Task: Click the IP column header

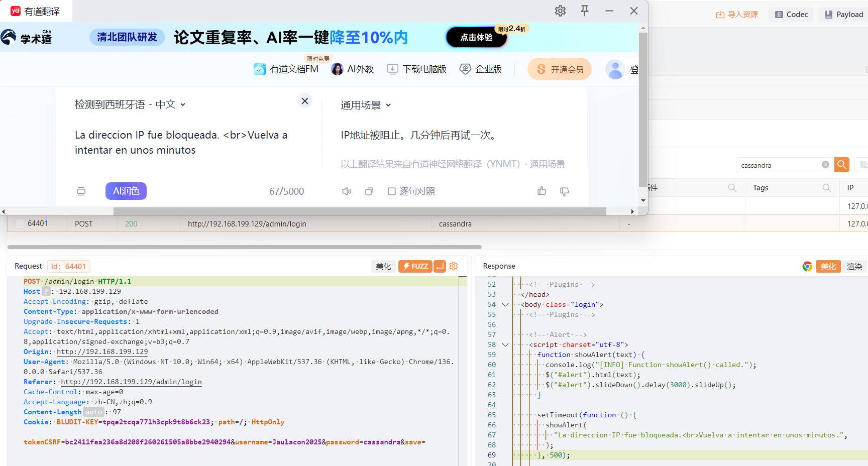Action: pyautogui.click(x=850, y=188)
